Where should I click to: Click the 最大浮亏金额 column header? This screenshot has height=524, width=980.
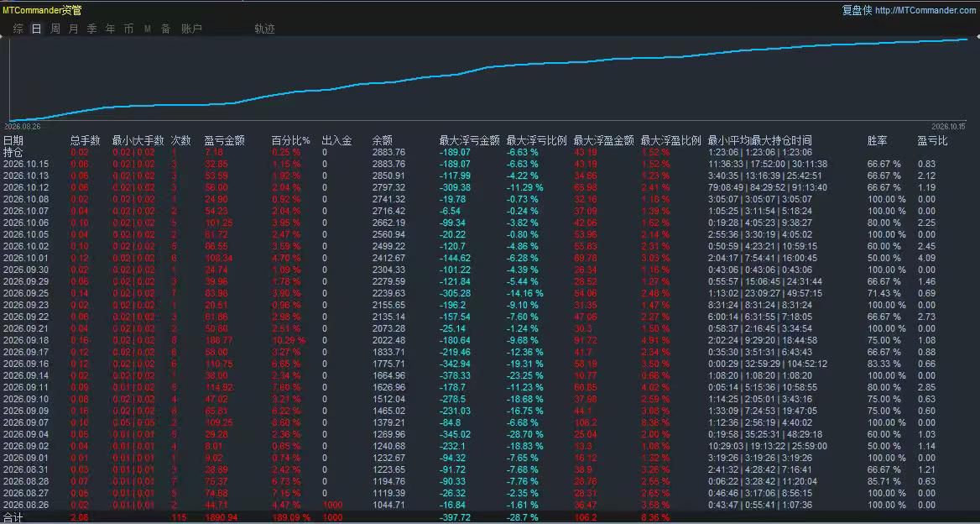click(469, 141)
